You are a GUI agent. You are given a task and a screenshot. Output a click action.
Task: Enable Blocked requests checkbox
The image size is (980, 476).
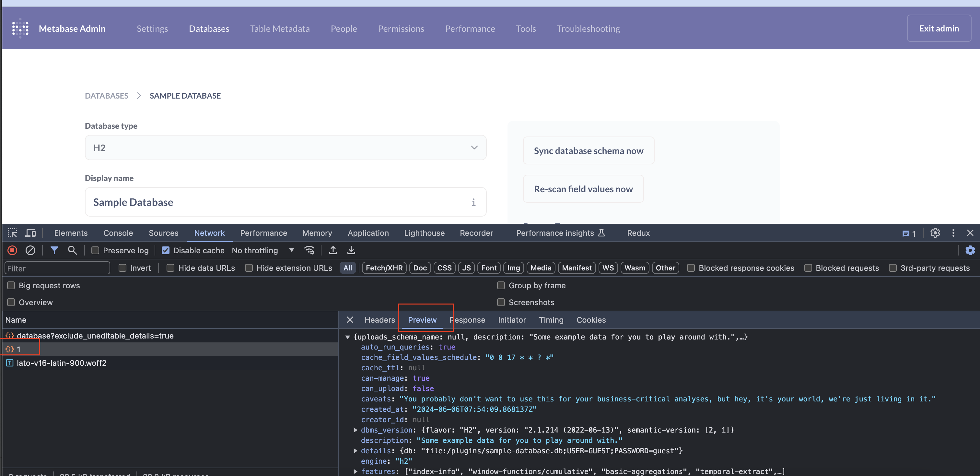[808, 268]
